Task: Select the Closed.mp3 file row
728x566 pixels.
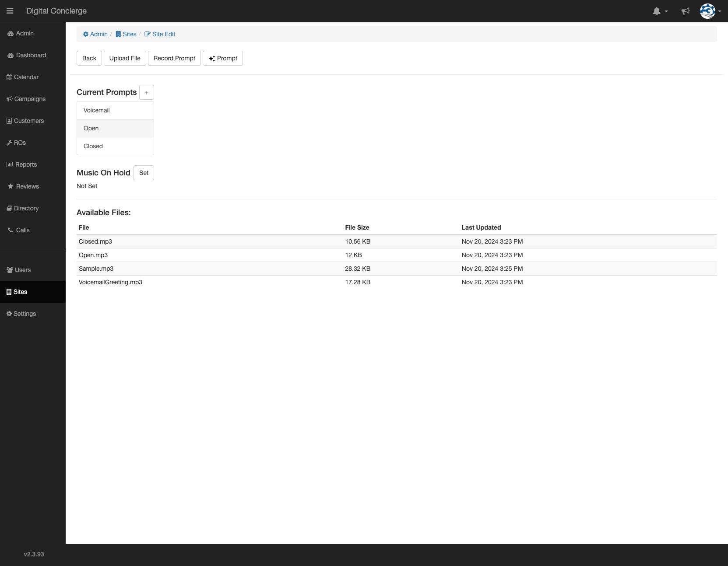Action: click(397, 241)
